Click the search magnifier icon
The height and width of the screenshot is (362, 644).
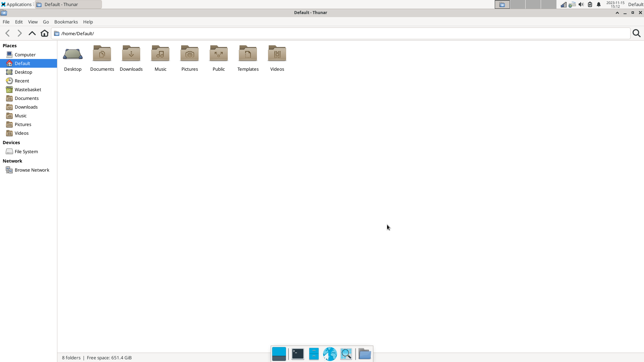[x=636, y=33]
